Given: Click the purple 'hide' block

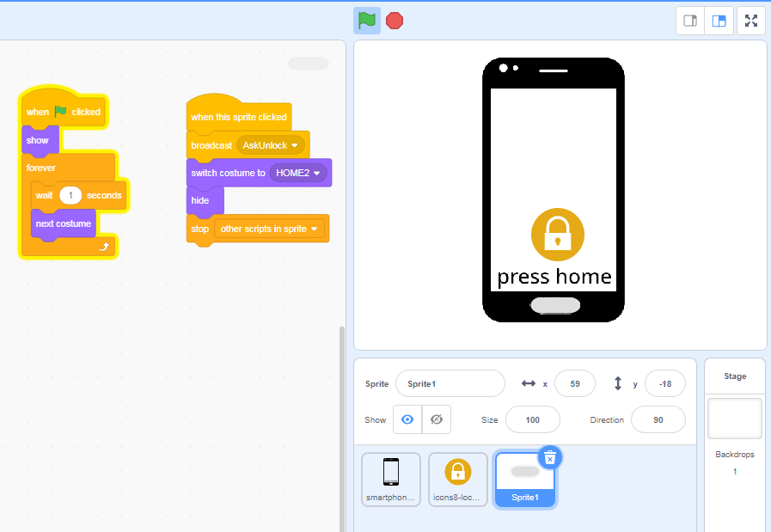Looking at the screenshot, I should click(205, 200).
